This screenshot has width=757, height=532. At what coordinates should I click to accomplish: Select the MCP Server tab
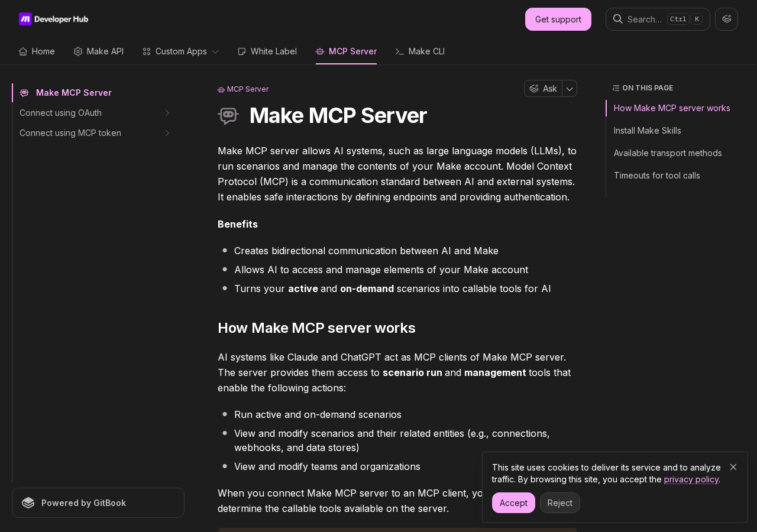(x=346, y=51)
